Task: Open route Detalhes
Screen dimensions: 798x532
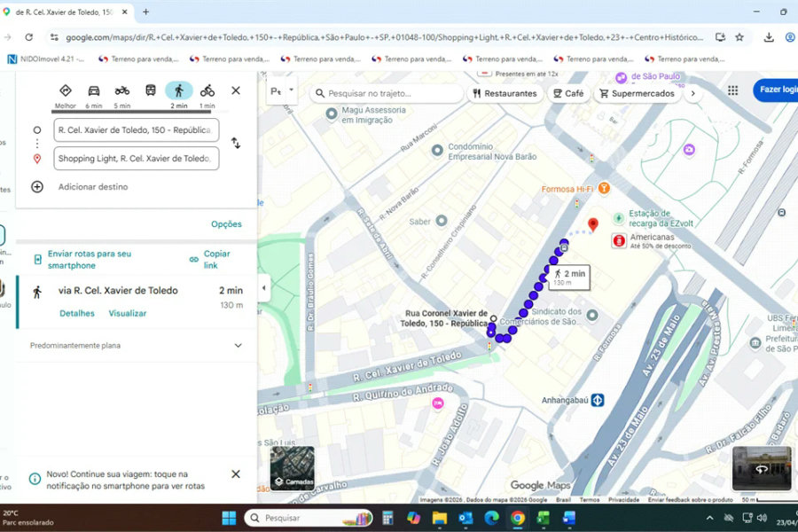Action: point(77,314)
